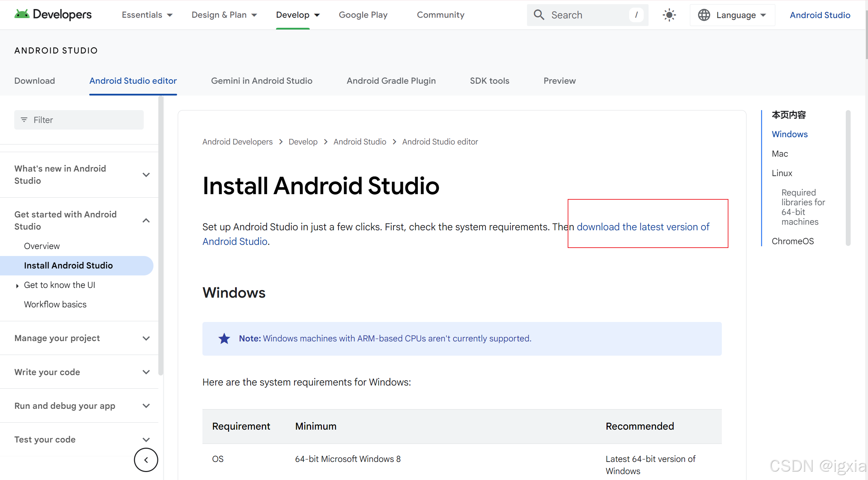
Task: Click the Android Studio link at top right
Action: [820, 15]
